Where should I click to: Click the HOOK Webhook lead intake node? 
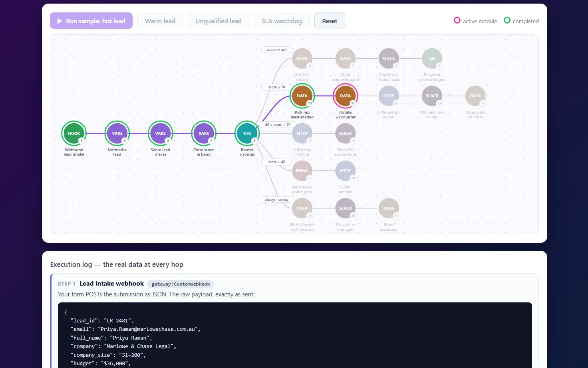coord(74,134)
